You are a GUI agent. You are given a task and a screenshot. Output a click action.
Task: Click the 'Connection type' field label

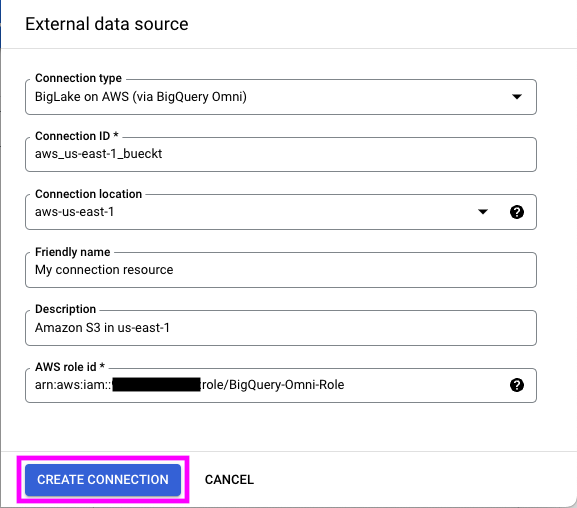pyautogui.click(x=78, y=78)
